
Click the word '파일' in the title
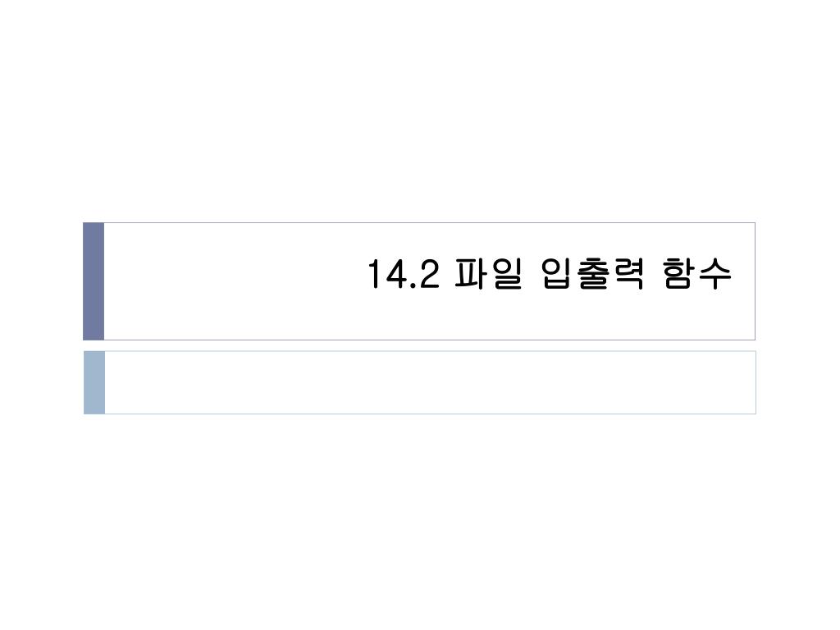488,274
